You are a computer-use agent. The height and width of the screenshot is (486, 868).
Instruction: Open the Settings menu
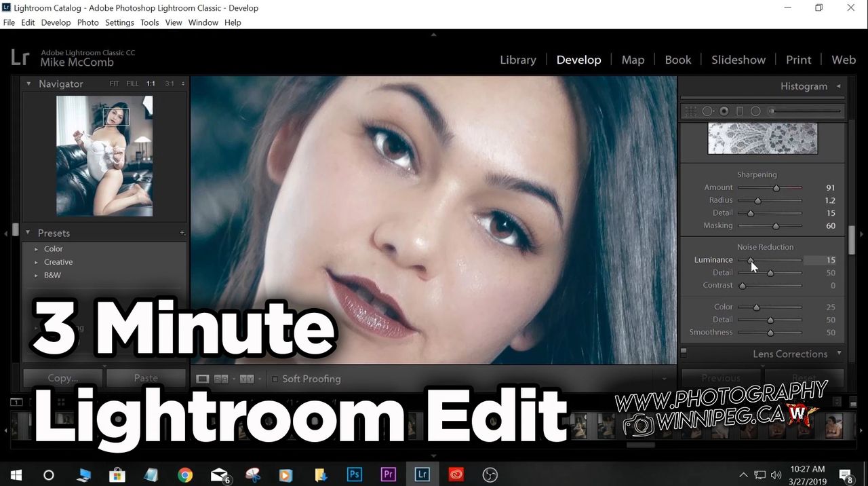[x=119, y=22]
